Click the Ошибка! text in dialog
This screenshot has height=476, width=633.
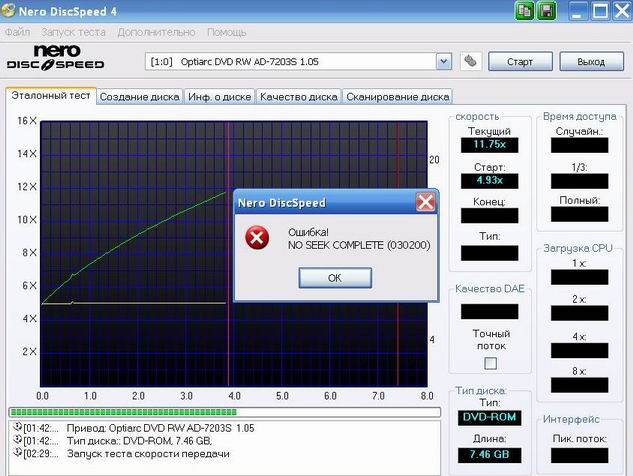tap(308, 232)
